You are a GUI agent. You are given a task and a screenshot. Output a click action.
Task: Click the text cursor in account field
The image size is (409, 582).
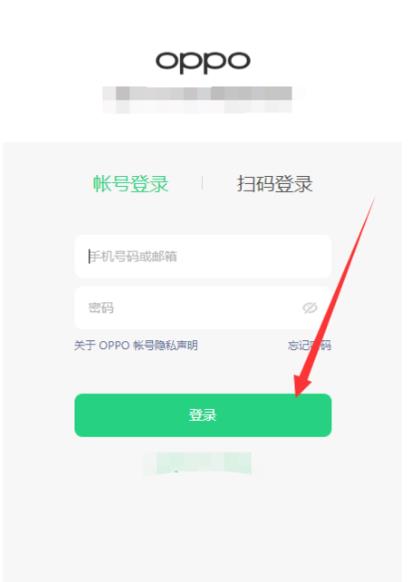coord(89,256)
